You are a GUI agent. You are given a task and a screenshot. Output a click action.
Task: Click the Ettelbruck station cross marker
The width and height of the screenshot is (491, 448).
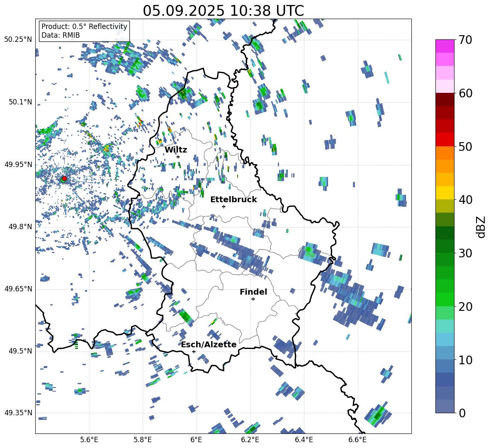pos(224,206)
